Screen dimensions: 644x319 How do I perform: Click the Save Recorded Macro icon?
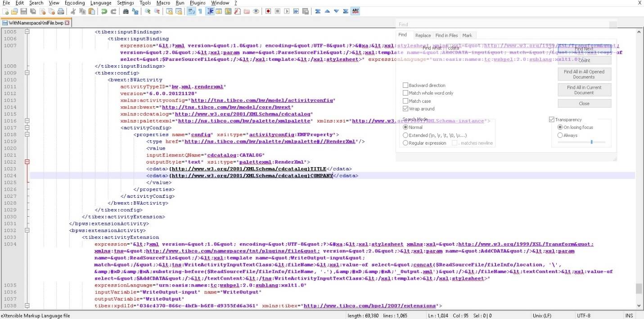(x=306, y=11)
